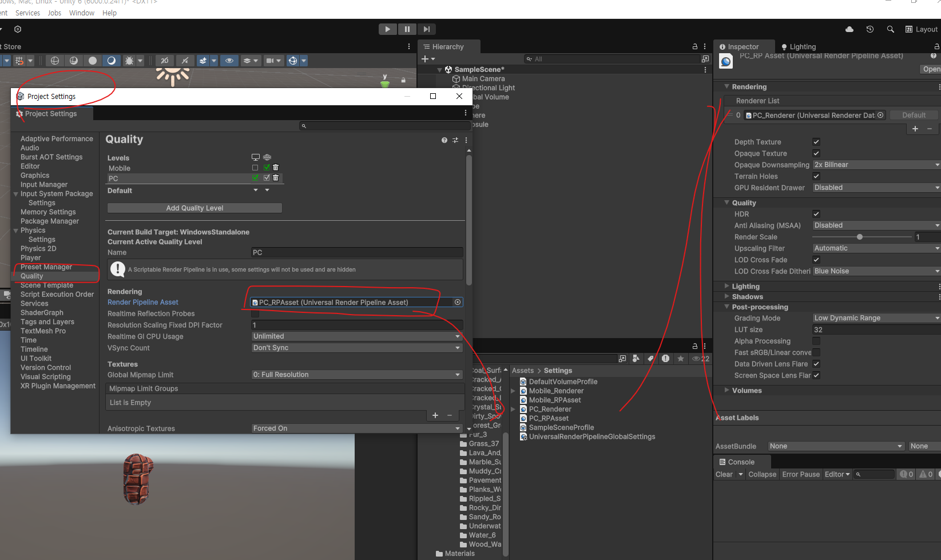This screenshot has width=941, height=560.
Task: Select shaded draw mode solid circle icon
Action: coord(93,61)
